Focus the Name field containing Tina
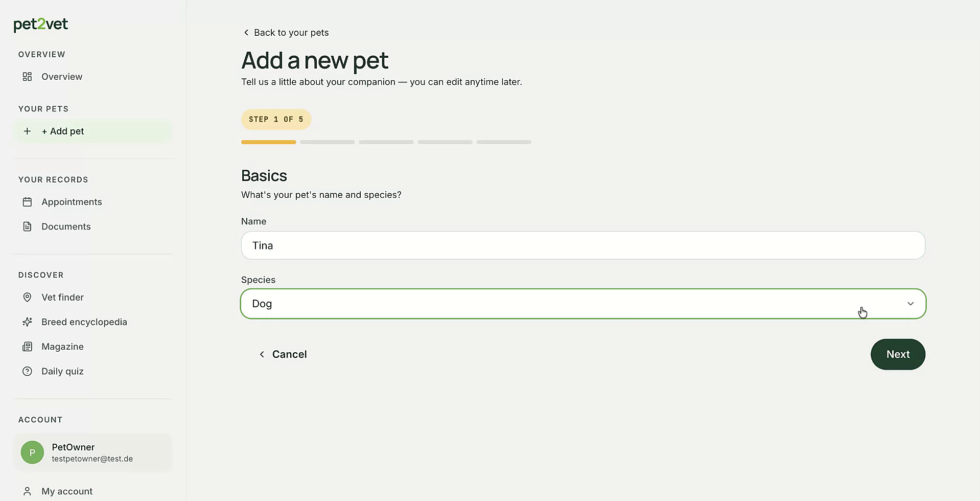Screen dimensions: 980x501 click(583, 245)
